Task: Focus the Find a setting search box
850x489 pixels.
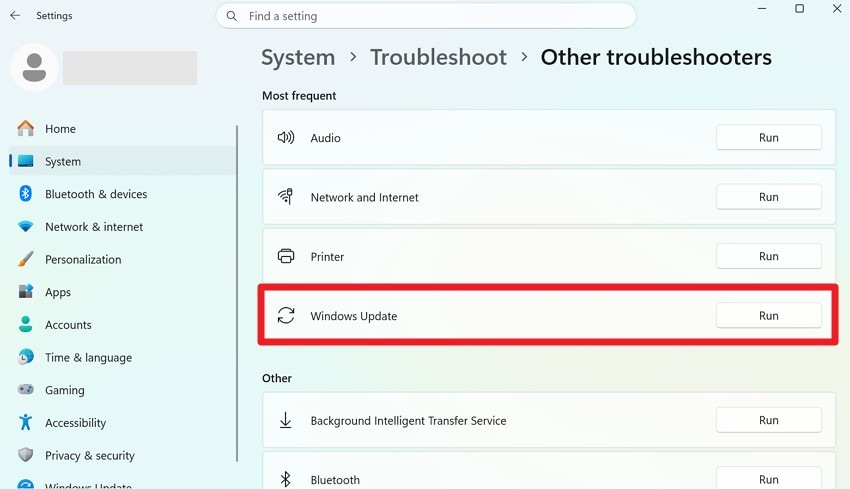Action: pyautogui.click(x=426, y=16)
